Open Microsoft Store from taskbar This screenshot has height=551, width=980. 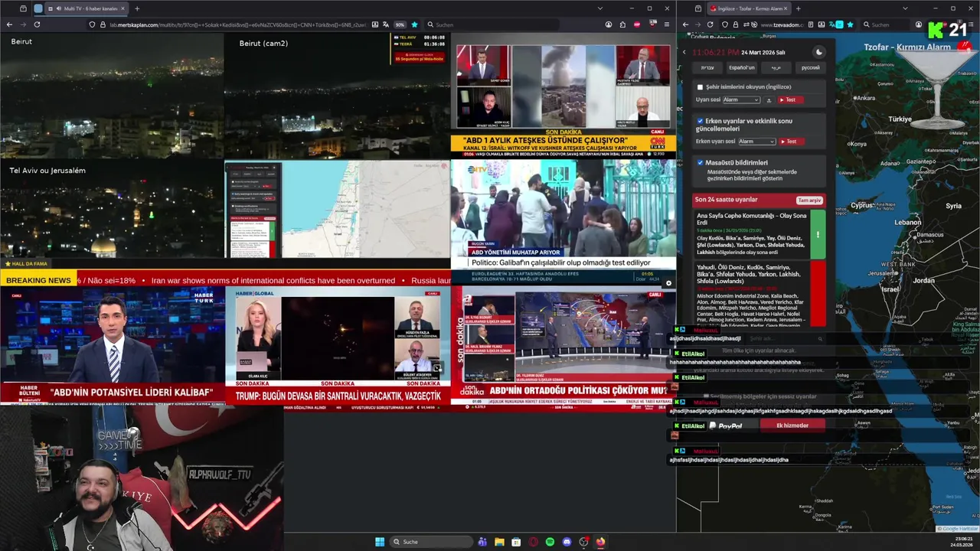pyautogui.click(x=516, y=542)
